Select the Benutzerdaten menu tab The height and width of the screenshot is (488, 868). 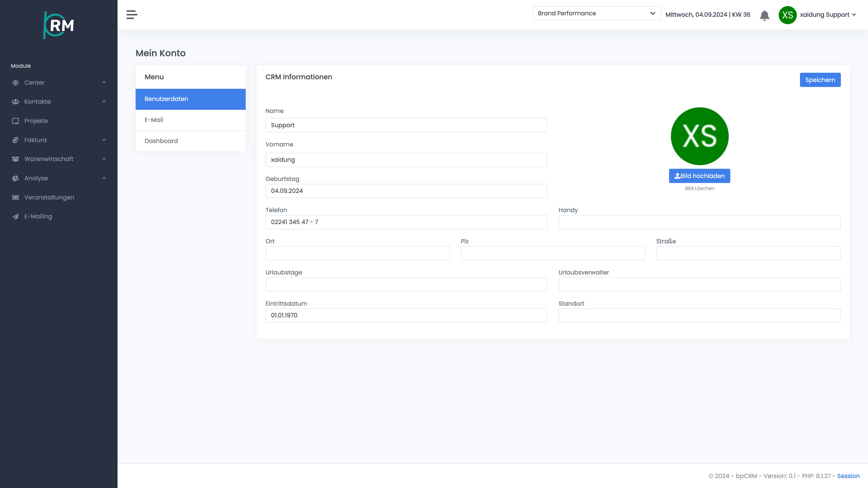[190, 99]
